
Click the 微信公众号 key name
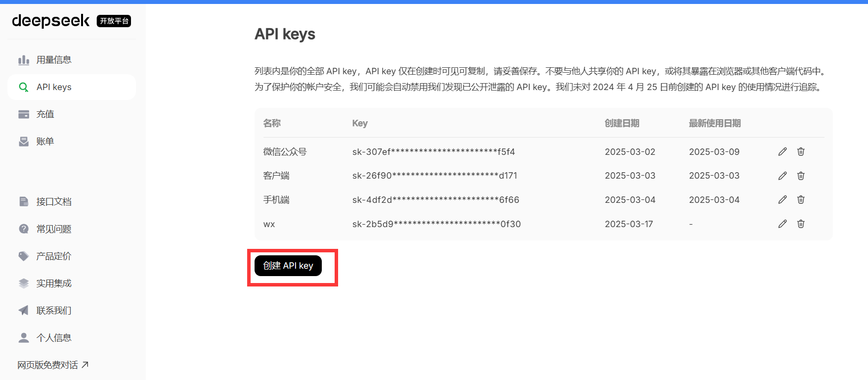(x=285, y=151)
